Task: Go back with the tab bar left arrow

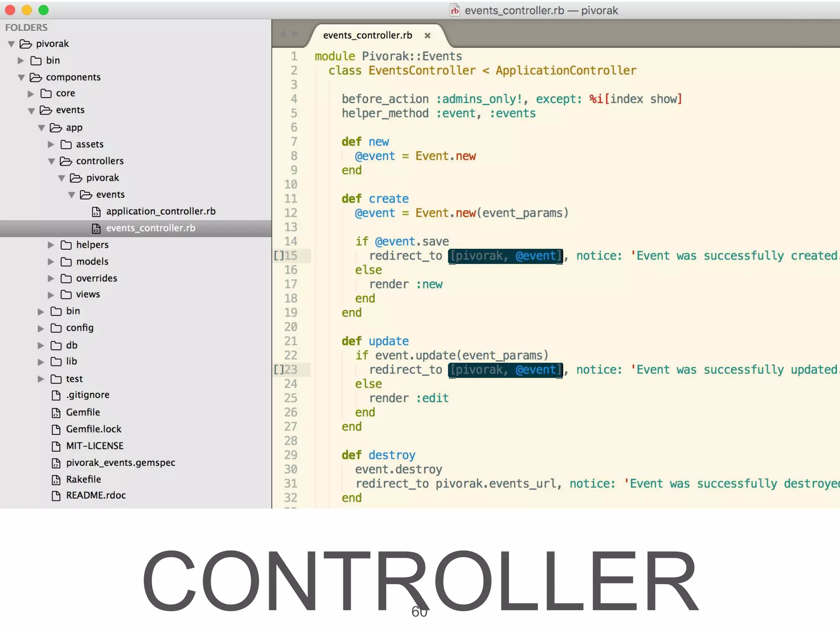Action: [x=283, y=34]
